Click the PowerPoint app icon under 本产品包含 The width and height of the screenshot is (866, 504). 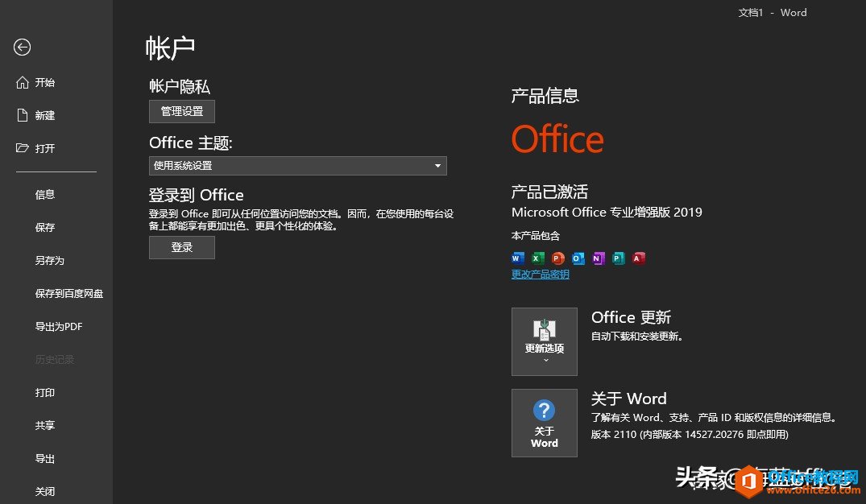(557, 258)
